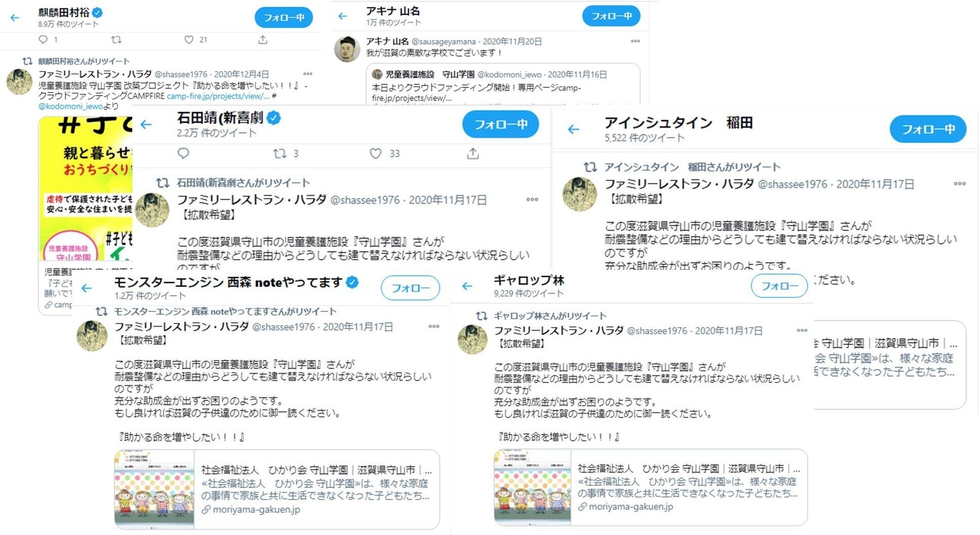
Task: Follow ギャロップ林 with フォロー button
Action: (779, 286)
